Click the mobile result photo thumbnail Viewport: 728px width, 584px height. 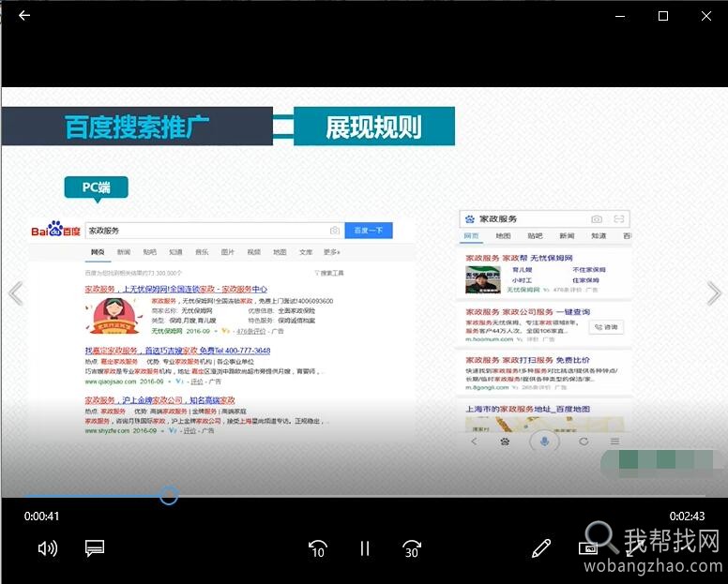(x=483, y=279)
